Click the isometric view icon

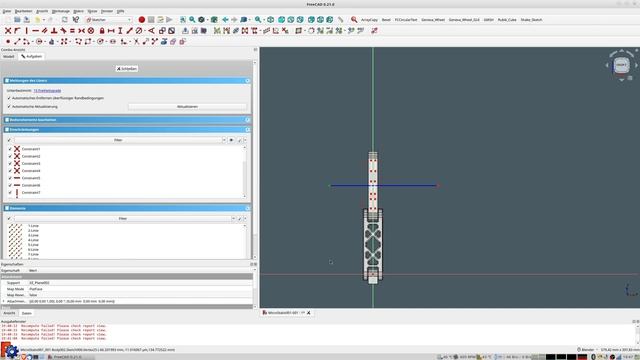point(270,20)
